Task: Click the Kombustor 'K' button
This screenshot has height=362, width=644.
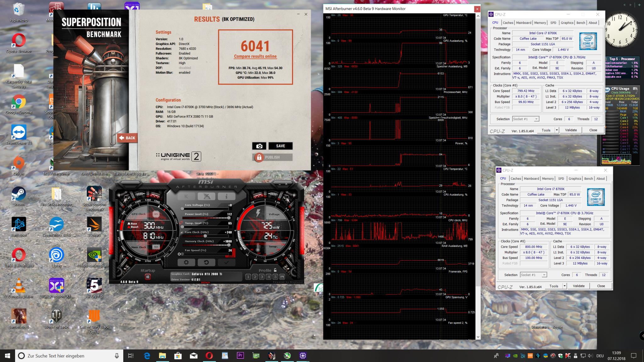Action: coord(186,196)
